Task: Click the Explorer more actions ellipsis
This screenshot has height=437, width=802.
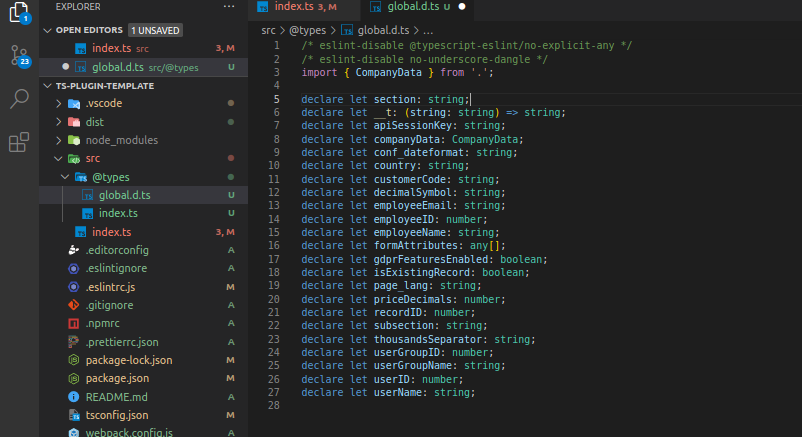Action: [229, 7]
